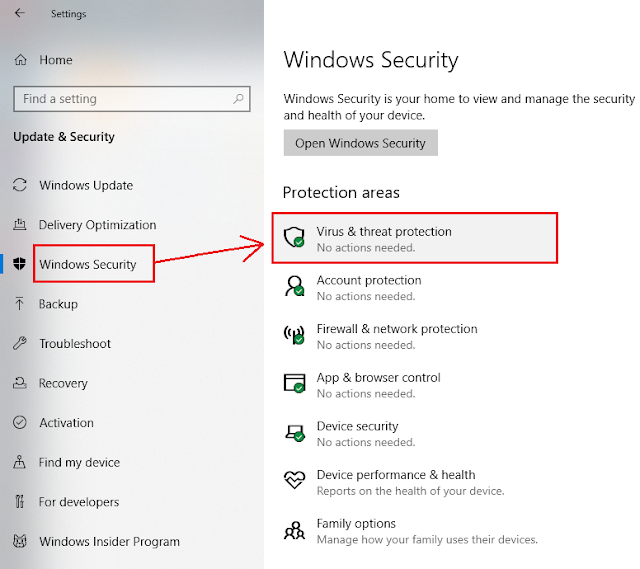Viewport: 640px width, 569px height.
Task: Click the Windows Security shield icon in sidebar
Action: [19, 264]
